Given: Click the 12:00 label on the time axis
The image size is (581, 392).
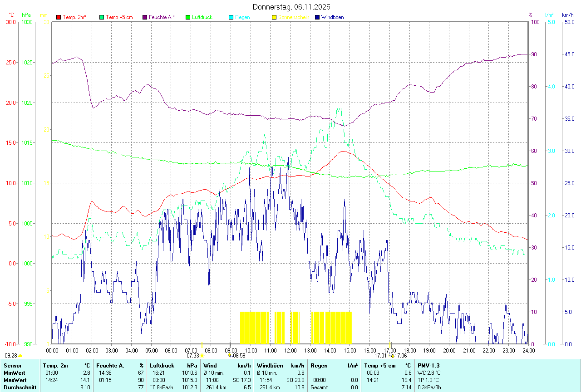Looking at the screenshot, I should [290, 351].
